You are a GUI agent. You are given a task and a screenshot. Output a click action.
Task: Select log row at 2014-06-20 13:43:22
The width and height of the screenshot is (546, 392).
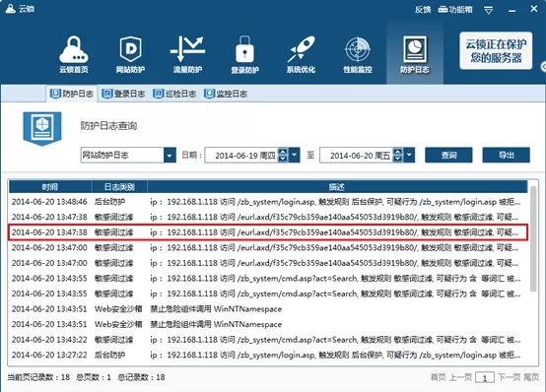[268, 340]
